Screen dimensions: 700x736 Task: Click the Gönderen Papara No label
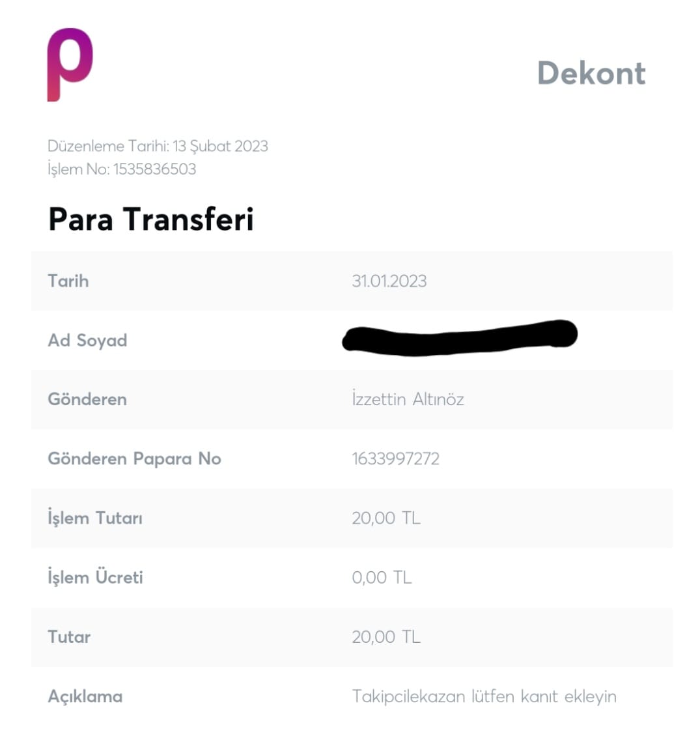[x=134, y=459]
